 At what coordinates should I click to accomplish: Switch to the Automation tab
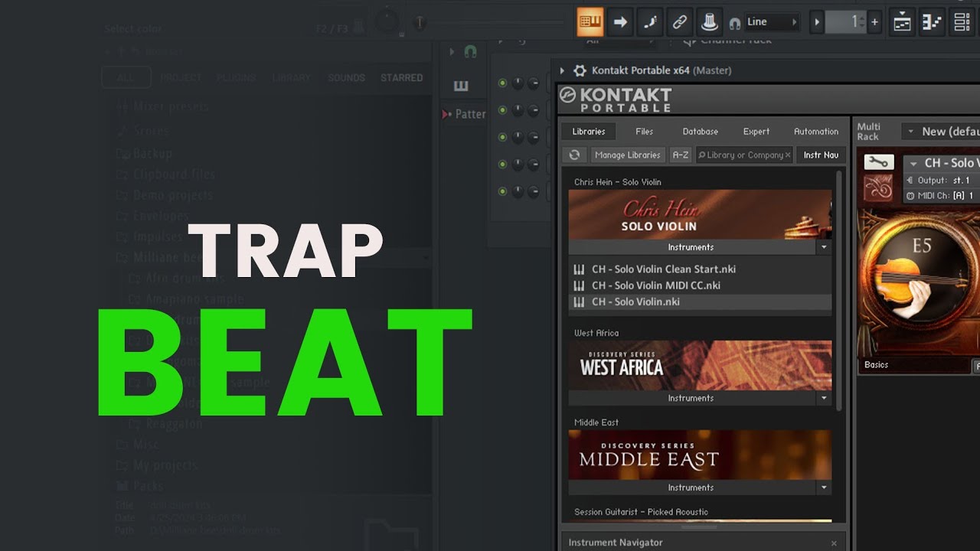point(816,132)
